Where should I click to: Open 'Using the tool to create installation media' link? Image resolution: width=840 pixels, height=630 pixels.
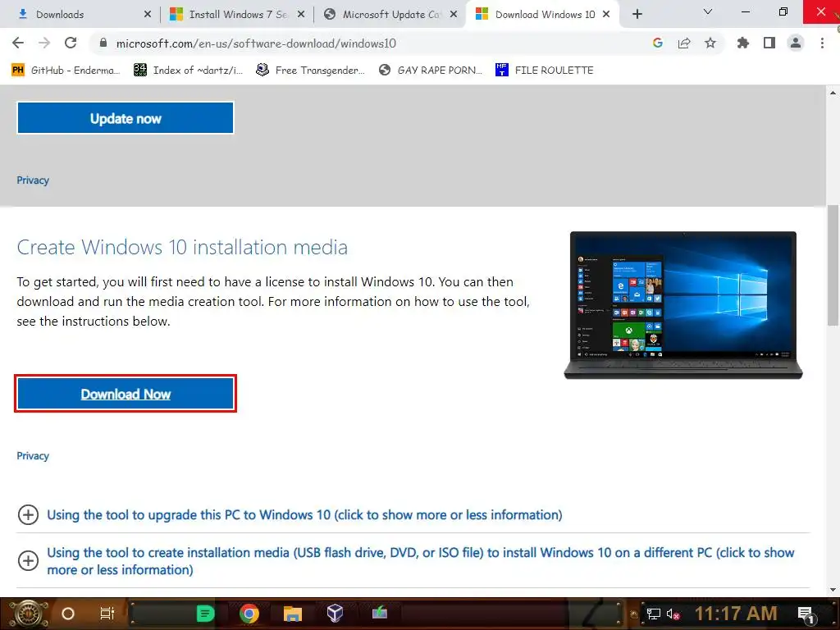(x=421, y=561)
